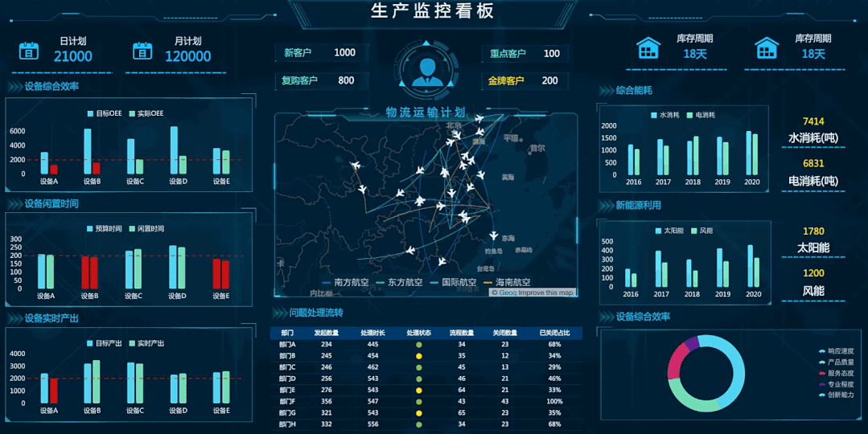
Task: Toggle the 目标OEE legend series
Action: pos(105,113)
